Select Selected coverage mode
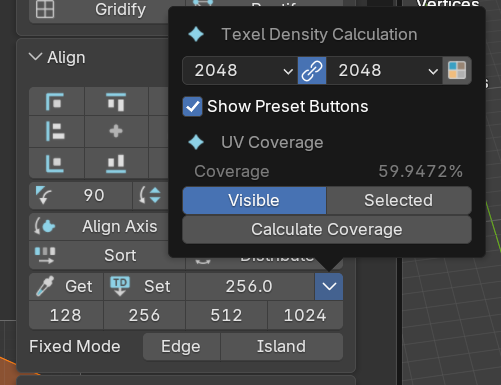The width and height of the screenshot is (501, 385). click(x=399, y=200)
